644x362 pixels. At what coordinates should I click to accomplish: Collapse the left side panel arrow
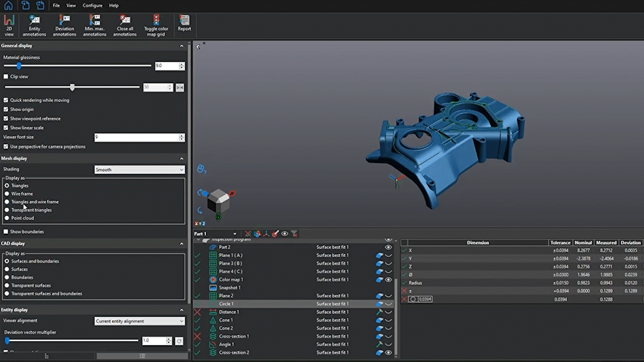click(x=198, y=47)
